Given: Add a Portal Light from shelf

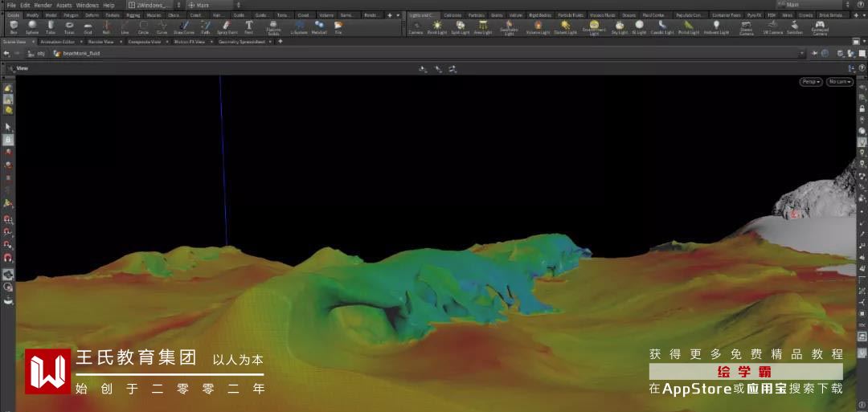Looking at the screenshot, I should coord(689,27).
